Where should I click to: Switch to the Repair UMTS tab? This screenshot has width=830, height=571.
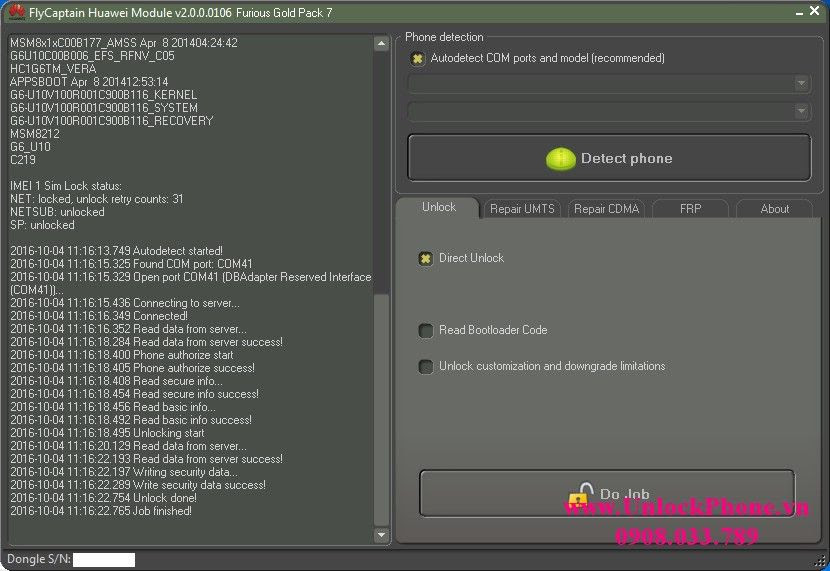click(522, 209)
